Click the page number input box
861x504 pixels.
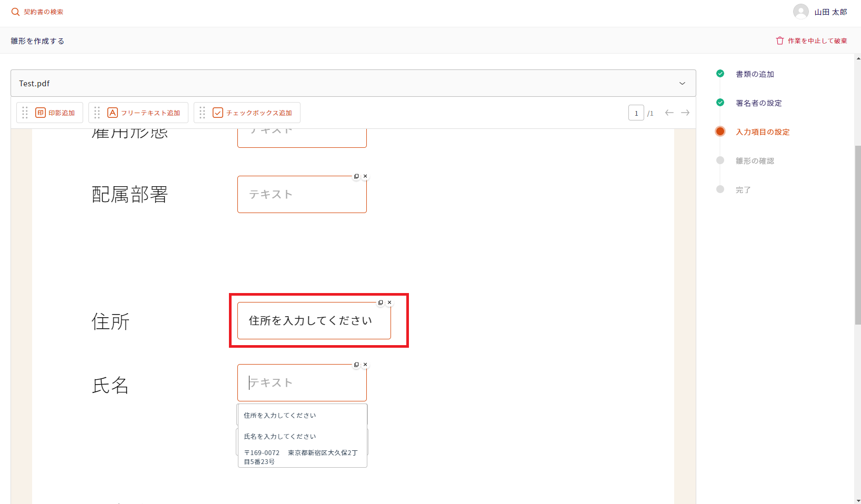pyautogui.click(x=636, y=113)
